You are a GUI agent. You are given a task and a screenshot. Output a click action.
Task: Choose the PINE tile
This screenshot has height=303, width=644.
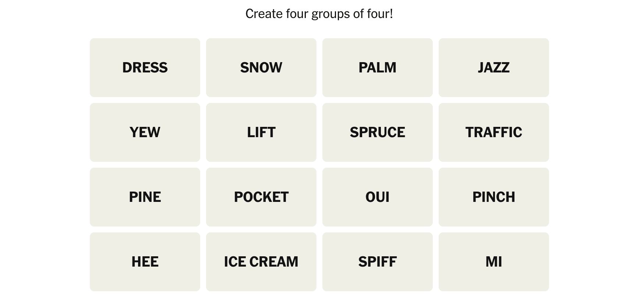coord(145,197)
